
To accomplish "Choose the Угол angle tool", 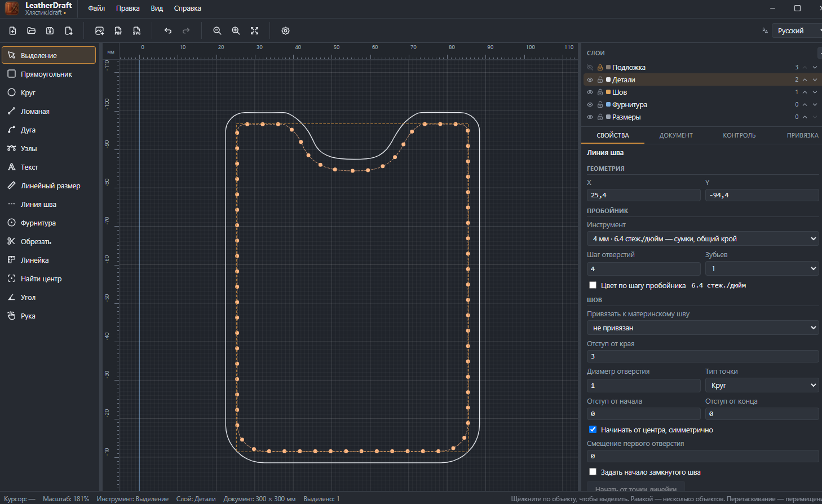I will point(49,297).
